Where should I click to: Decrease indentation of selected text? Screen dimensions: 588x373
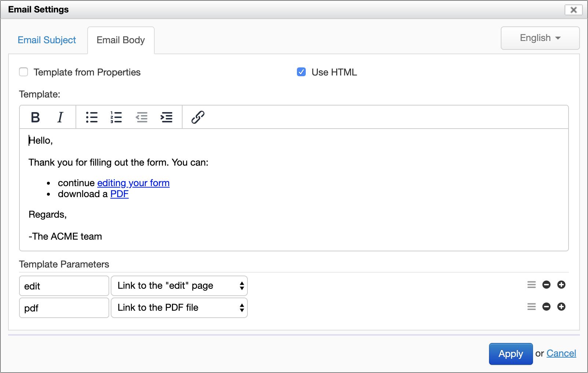142,117
